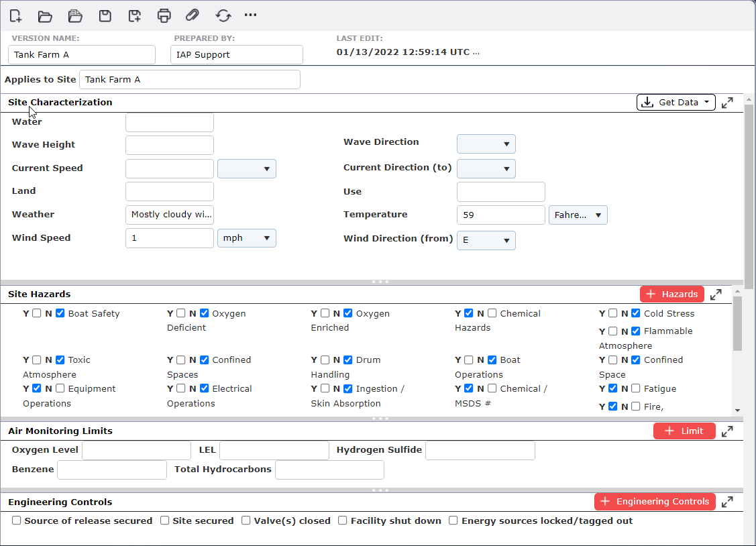Click the paperclip attachment icon

pos(193,15)
